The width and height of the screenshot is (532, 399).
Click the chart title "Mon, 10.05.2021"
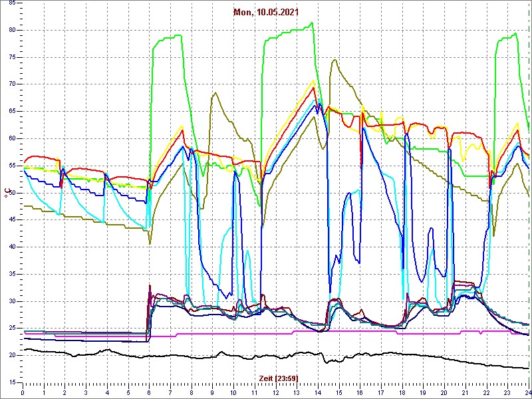(x=266, y=12)
